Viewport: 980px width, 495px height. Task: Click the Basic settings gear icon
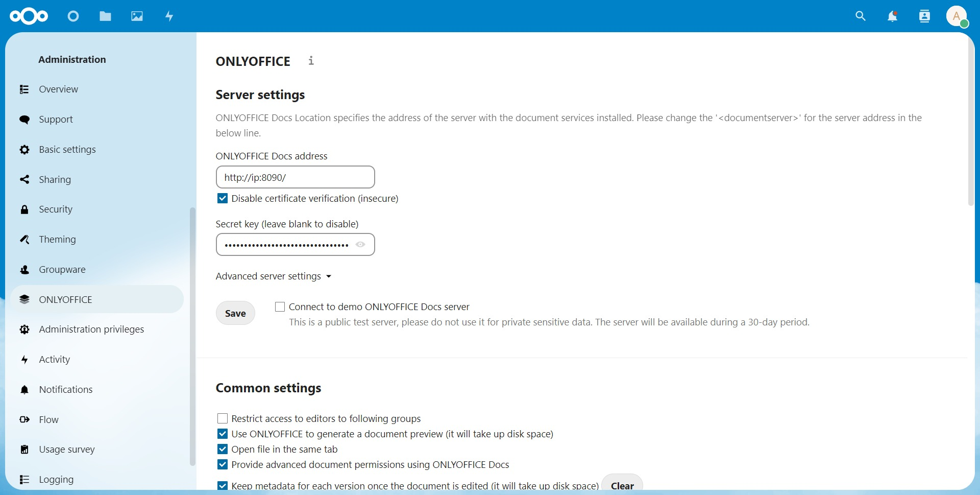(x=24, y=150)
